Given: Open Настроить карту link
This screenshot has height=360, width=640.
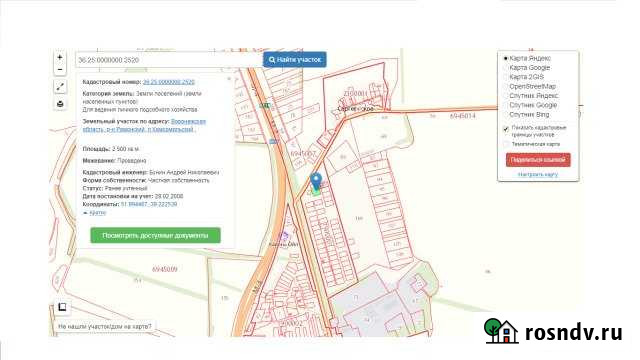Looking at the screenshot, I should [538, 175].
